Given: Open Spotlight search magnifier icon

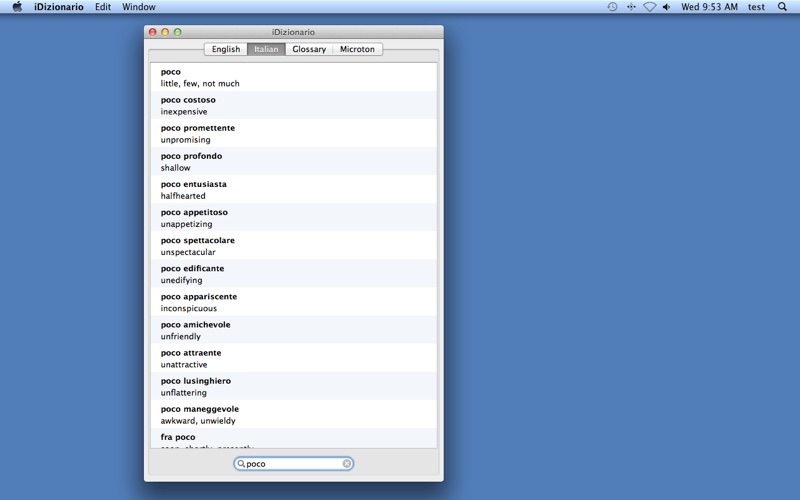Looking at the screenshot, I should (782, 7).
